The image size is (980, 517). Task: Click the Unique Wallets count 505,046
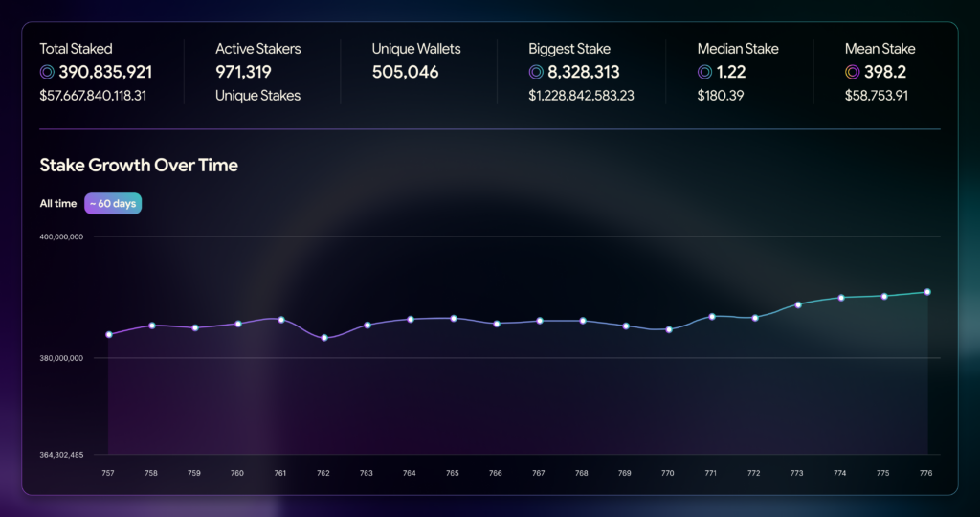point(405,72)
